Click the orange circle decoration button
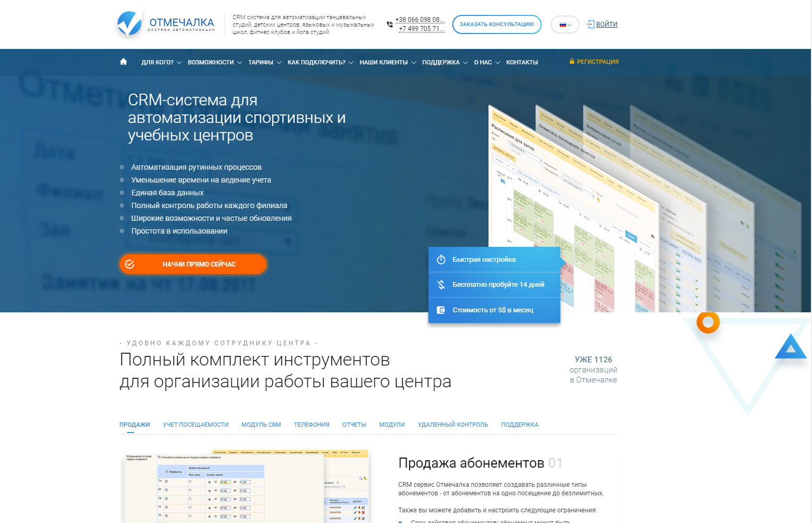This screenshot has height=523, width=812. tap(708, 322)
